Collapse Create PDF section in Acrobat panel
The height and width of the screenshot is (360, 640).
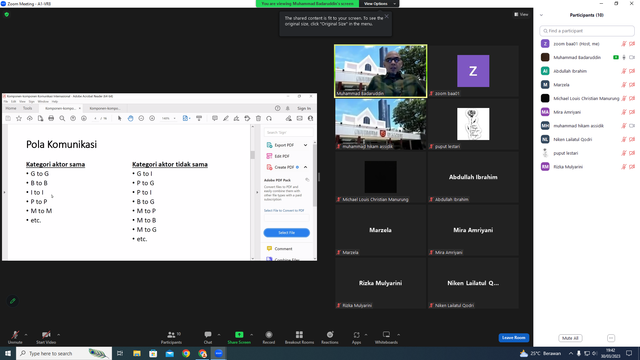[x=305, y=167]
